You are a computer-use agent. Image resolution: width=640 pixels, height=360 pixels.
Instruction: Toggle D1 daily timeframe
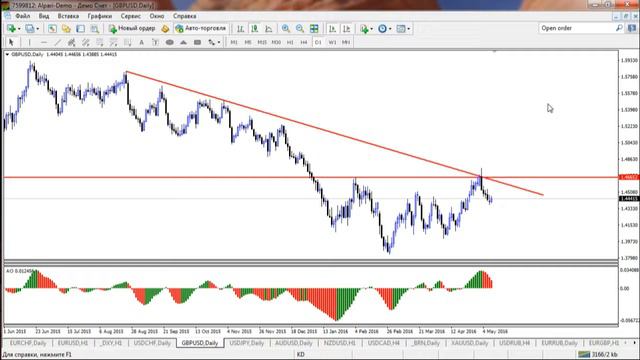tap(318, 42)
